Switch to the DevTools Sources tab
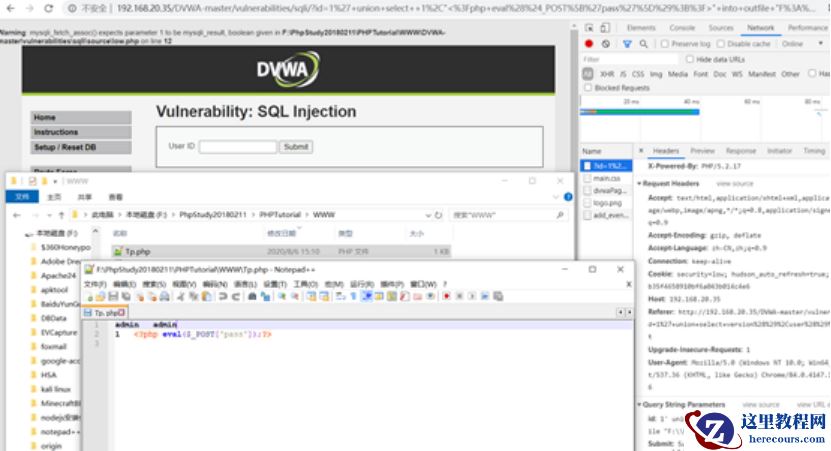This screenshot has height=451, width=831. [x=721, y=28]
